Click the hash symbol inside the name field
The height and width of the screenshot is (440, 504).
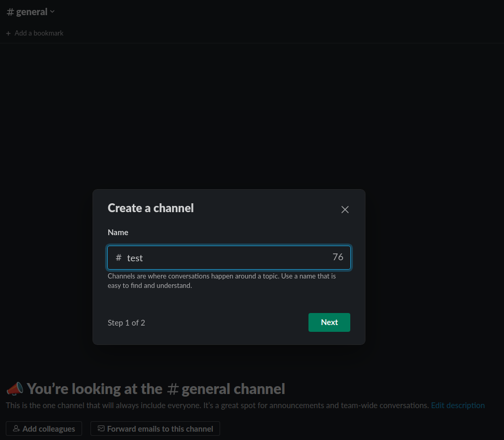click(119, 258)
